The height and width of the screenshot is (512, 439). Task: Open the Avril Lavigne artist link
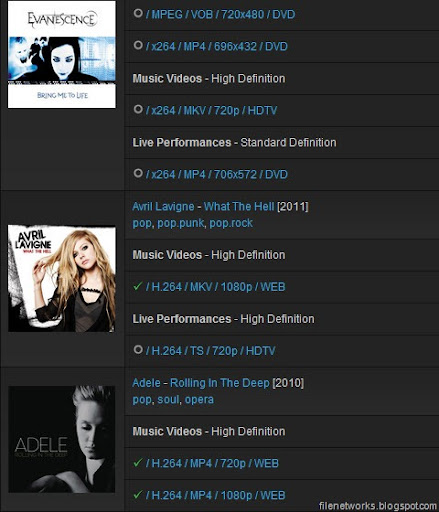coord(163,206)
